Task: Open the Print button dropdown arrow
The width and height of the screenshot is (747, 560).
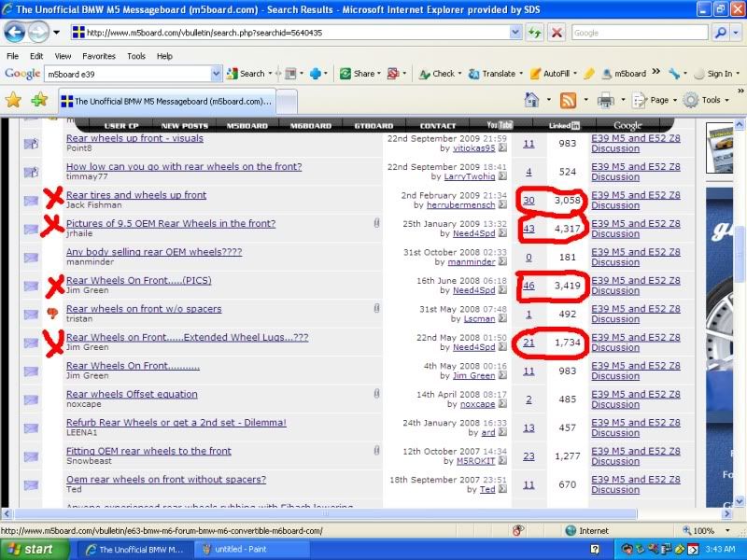Action: tap(623, 101)
